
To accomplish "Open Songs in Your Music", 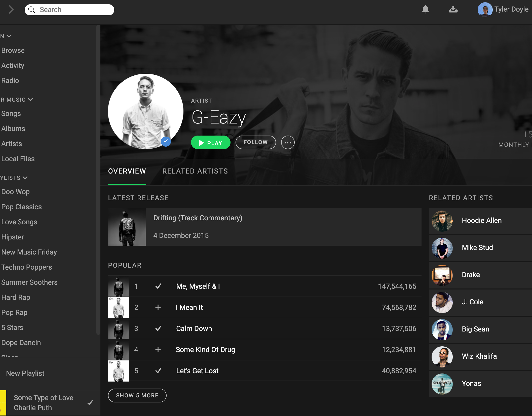I will [11, 114].
